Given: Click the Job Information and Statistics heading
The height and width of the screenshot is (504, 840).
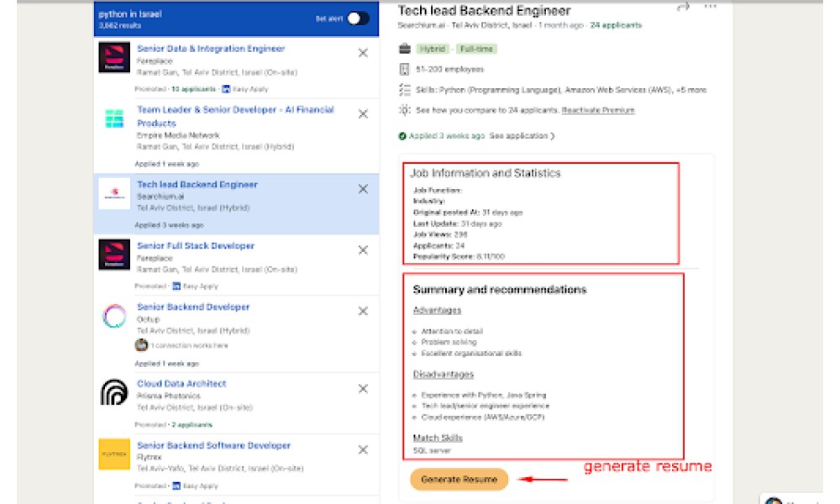Looking at the screenshot, I should coord(486,173).
